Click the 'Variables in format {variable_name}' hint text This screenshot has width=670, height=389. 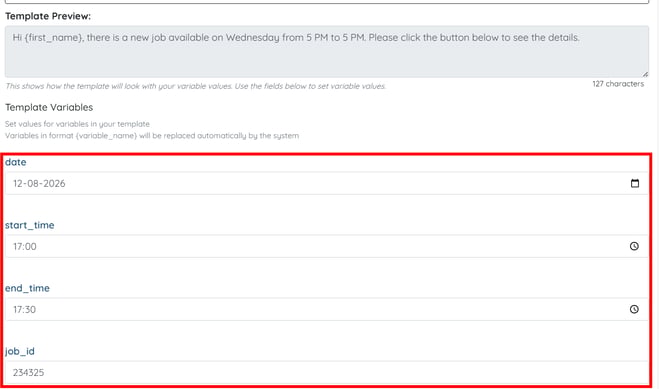click(x=152, y=136)
